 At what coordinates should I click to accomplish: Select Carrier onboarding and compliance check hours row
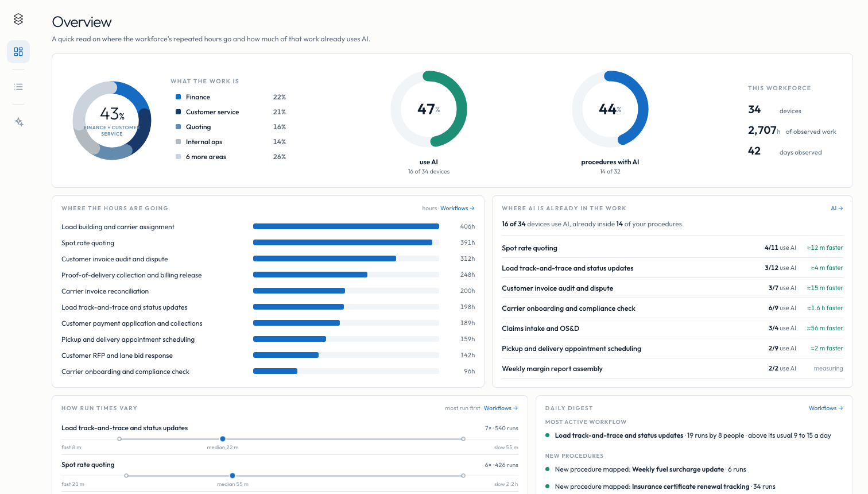pos(268,372)
